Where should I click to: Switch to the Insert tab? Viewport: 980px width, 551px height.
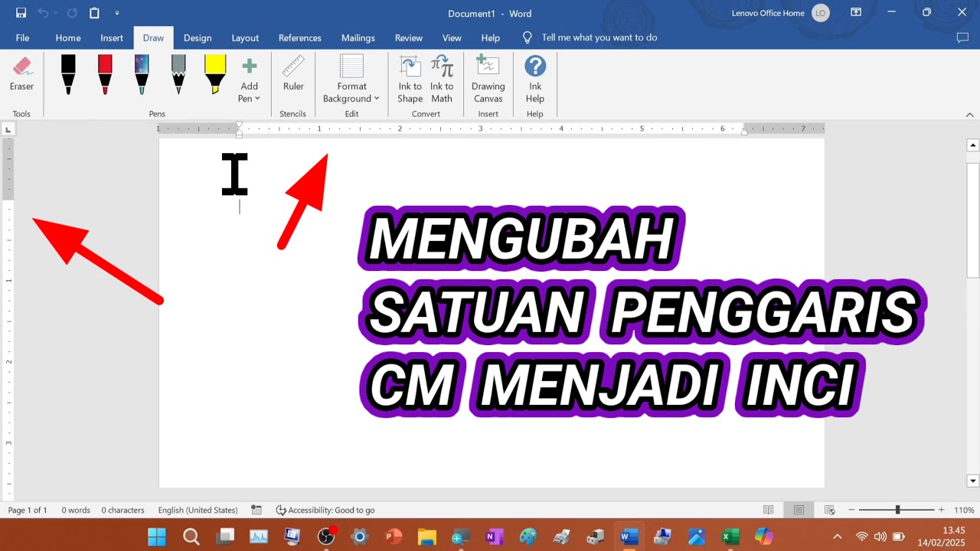[112, 37]
